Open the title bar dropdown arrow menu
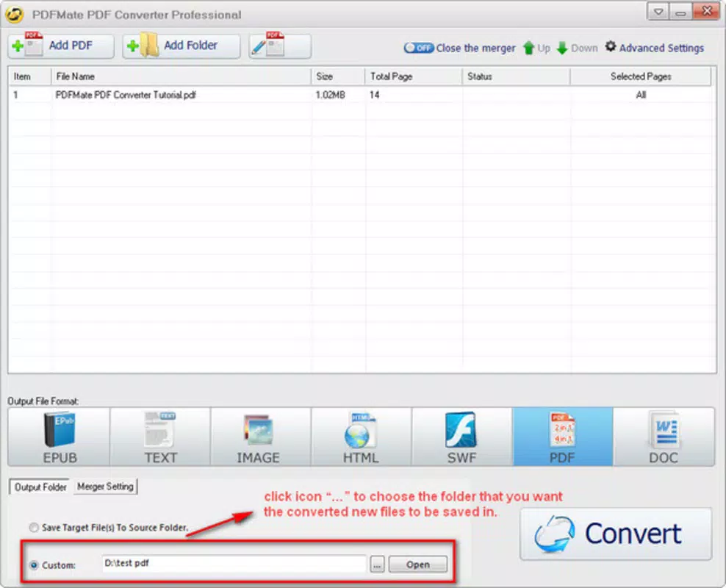The width and height of the screenshot is (726, 588). click(x=658, y=12)
